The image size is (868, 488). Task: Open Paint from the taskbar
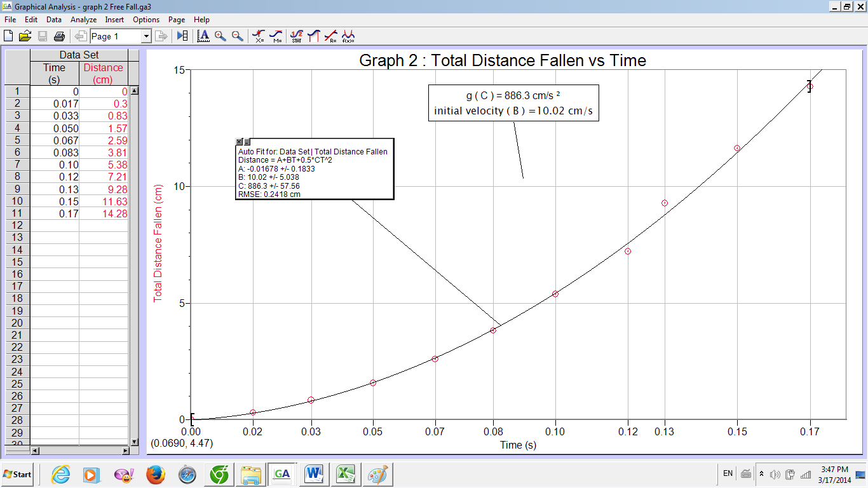pyautogui.click(x=378, y=474)
